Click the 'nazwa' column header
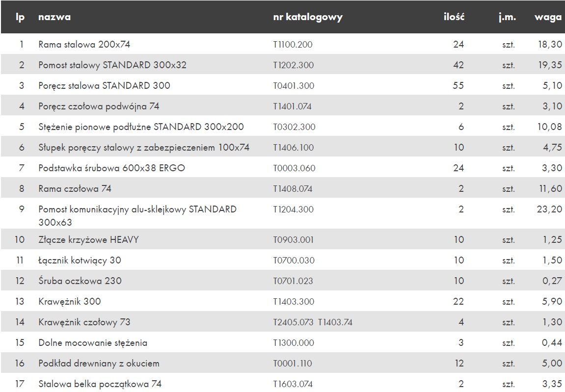 pyautogui.click(x=54, y=17)
